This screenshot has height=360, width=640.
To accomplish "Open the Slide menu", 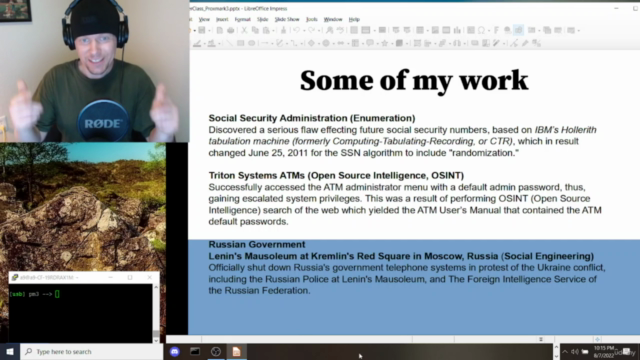I will point(262,19).
